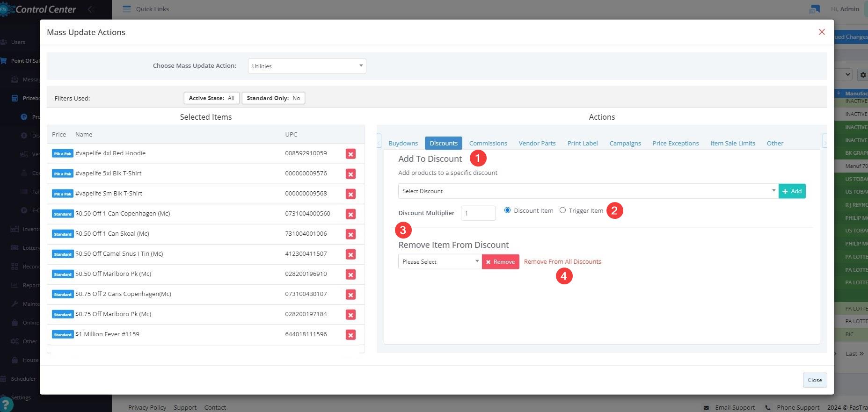Remove $0.50 Off 1 Can Skoal item
The height and width of the screenshot is (412, 868).
(x=350, y=234)
